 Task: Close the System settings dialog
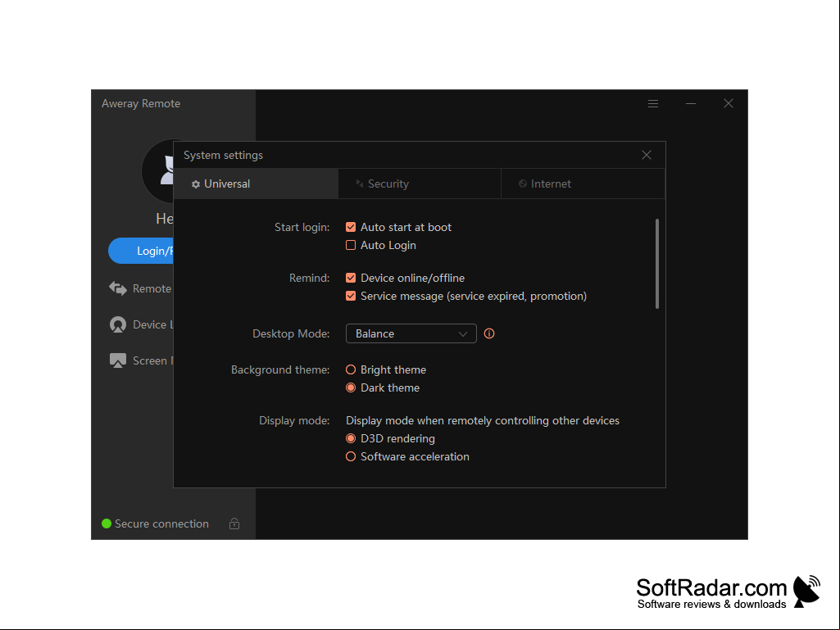647,155
